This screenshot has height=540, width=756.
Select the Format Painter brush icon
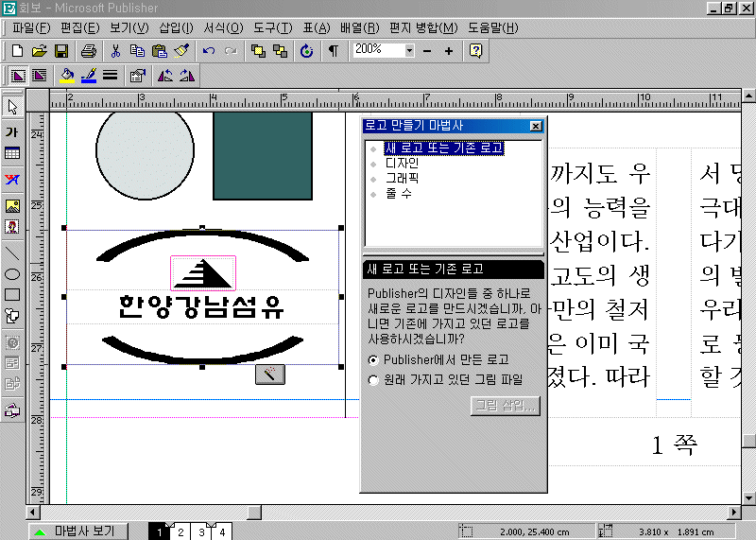click(x=182, y=51)
